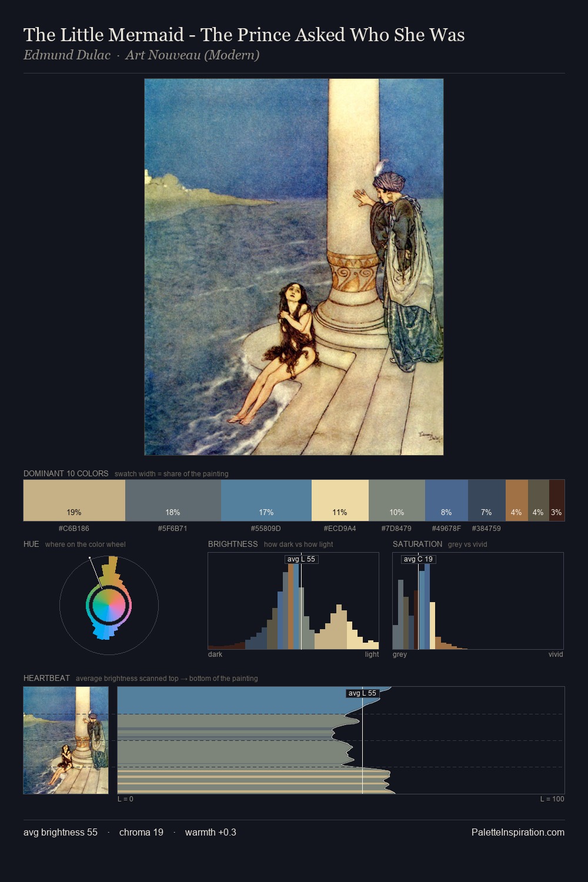Click the 10% grey-green swatch #7D8479
Image resolution: width=588 pixels, height=882 pixels.
[x=397, y=500]
